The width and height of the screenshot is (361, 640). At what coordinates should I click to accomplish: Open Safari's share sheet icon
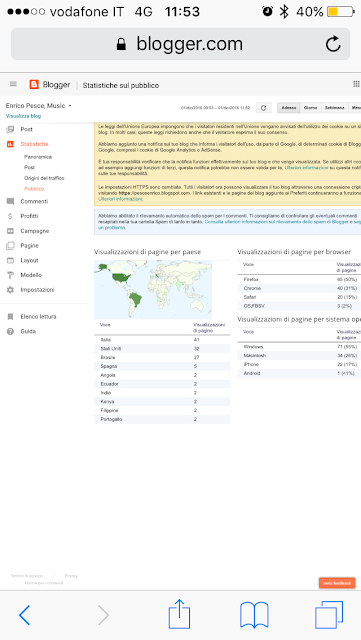pos(180,613)
